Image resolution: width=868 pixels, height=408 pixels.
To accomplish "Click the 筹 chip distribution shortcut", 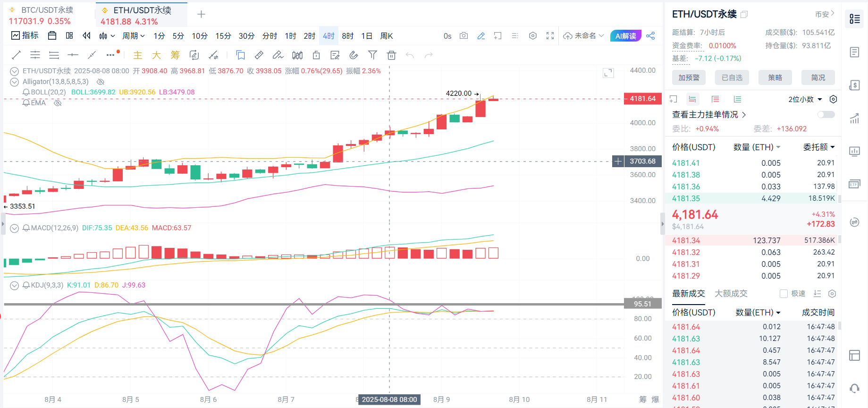I will point(175,55).
